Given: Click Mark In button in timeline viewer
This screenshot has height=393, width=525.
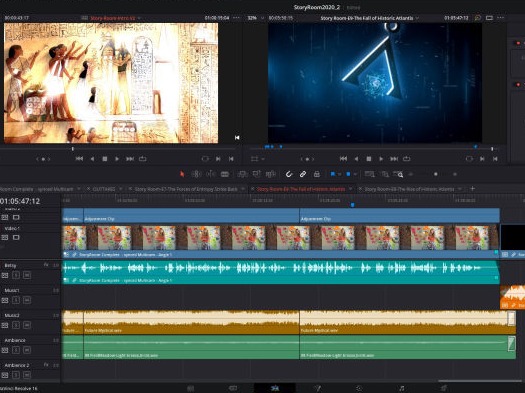Looking at the screenshot, I should pyautogui.click(x=482, y=159).
